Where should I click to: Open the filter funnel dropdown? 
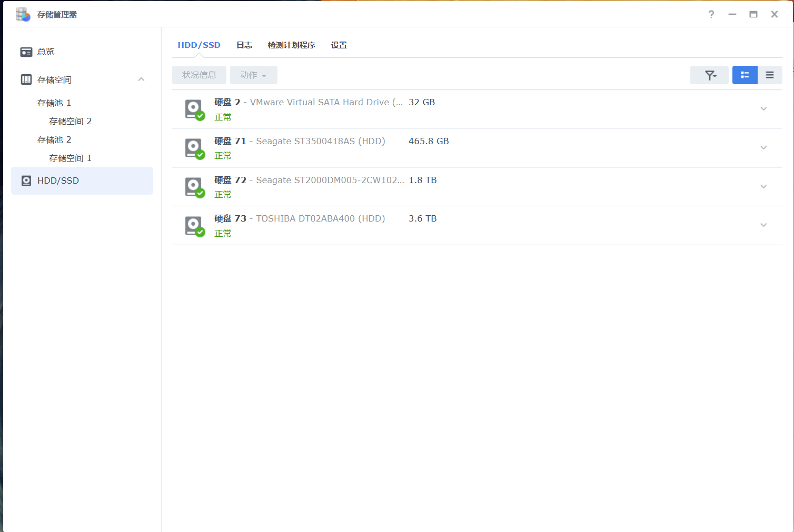click(709, 75)
